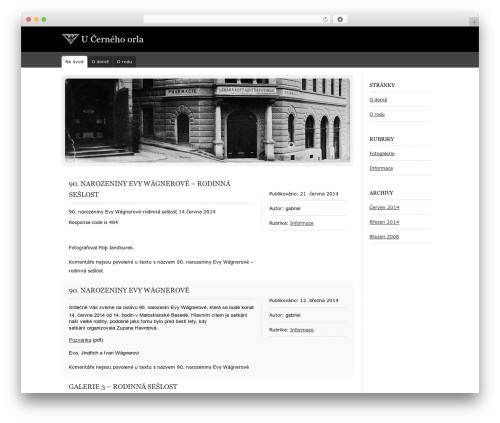Open the Fotogalerie rubric link
Screen dimensions: 500x423
point(382,153)
